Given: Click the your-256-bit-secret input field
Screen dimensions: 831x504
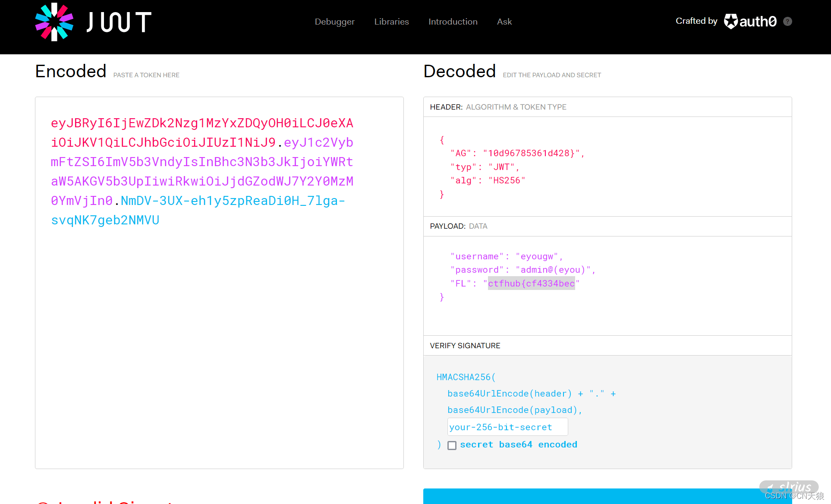Looking at the screenshot, I should tap(507, 427).
